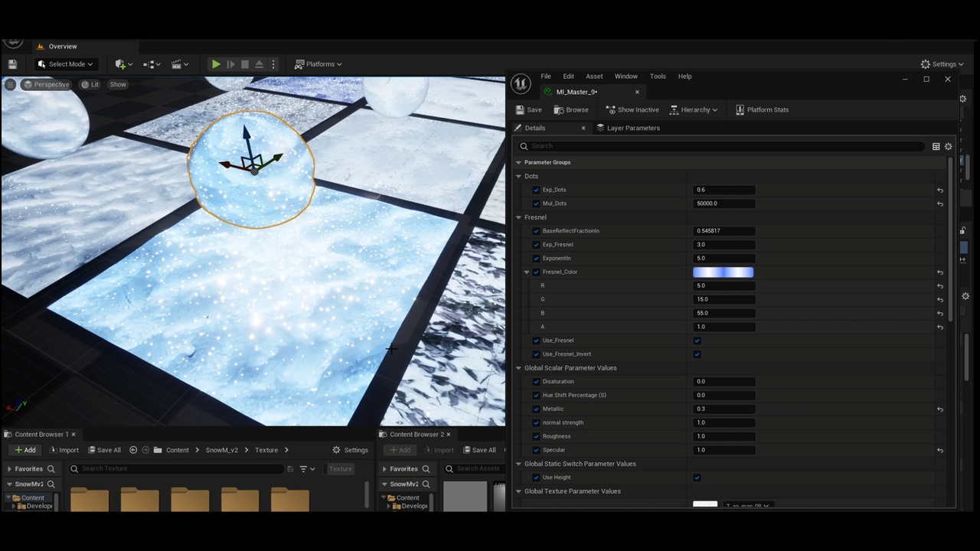
Task: Click the Details panel search field
Action: 721,145
